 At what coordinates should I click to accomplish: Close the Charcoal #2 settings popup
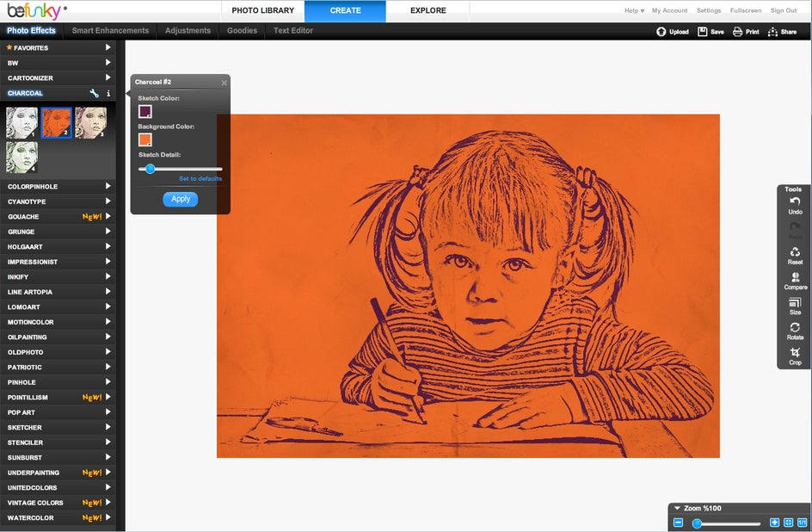click(225, 83)
